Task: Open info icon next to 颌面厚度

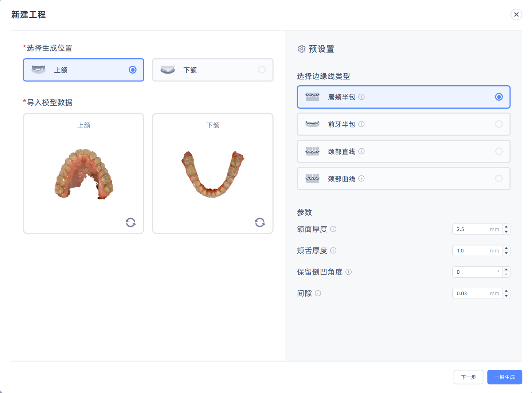Action: click(x=333, y=229)
